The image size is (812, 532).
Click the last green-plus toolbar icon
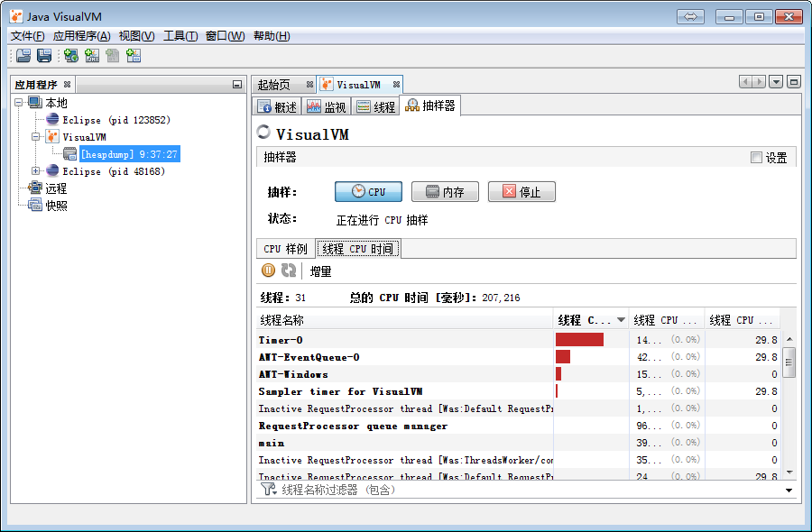pyautogui.click(x=134, y=55)
